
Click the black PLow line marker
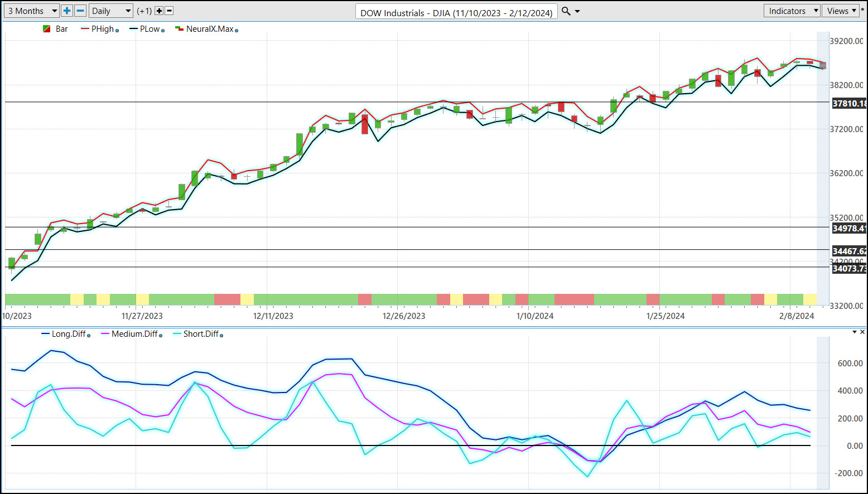[x=133, y=29]
